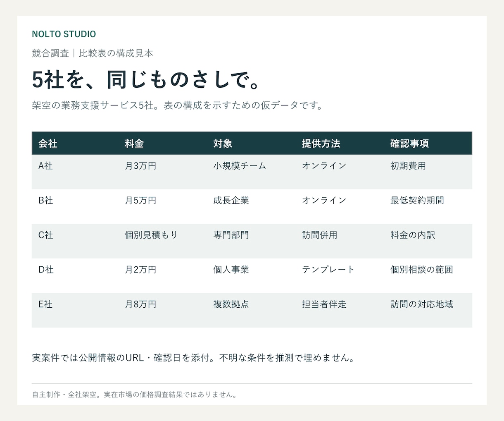Click the 料金 column header
Image resolution: width=504 pixels, height=421 pixels.
tap(134, 144)
